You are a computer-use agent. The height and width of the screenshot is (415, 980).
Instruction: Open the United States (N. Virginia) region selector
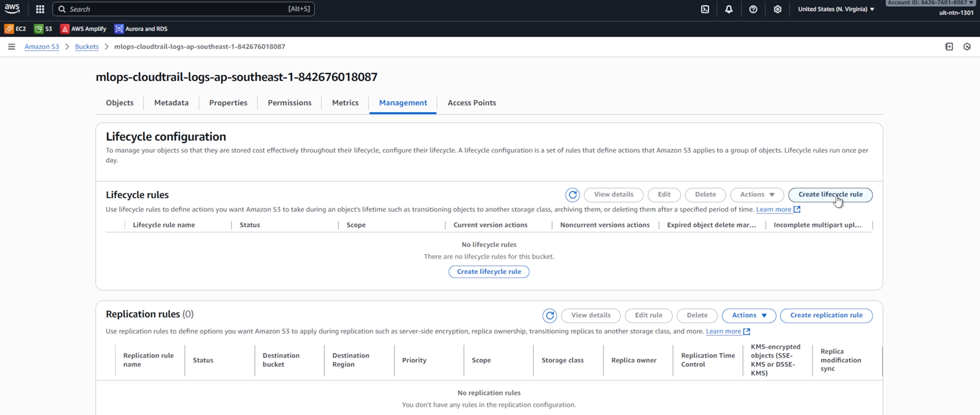coord(836,9)
